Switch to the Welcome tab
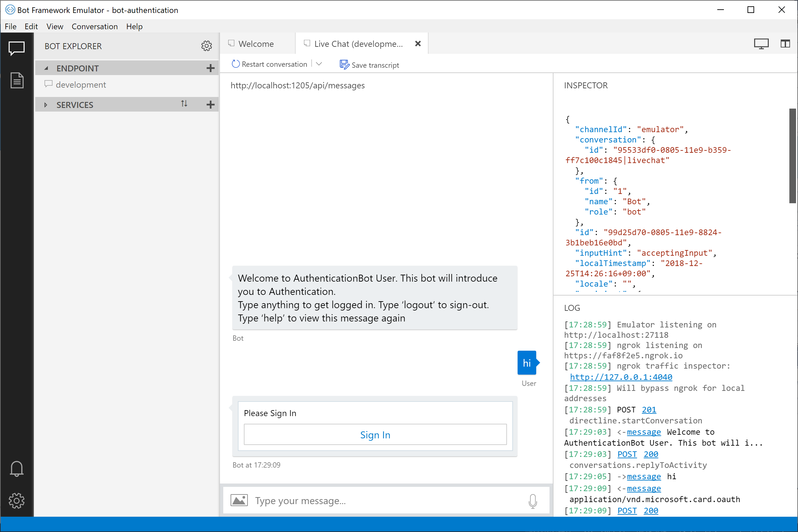The height and width of the screenshot is (532, 798). (256, 44)
